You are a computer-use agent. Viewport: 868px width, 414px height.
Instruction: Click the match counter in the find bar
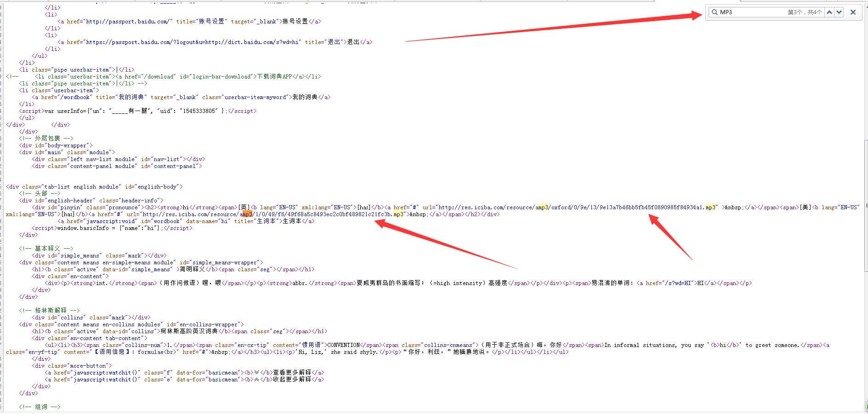pyautogui.click(x=805, y=12)
